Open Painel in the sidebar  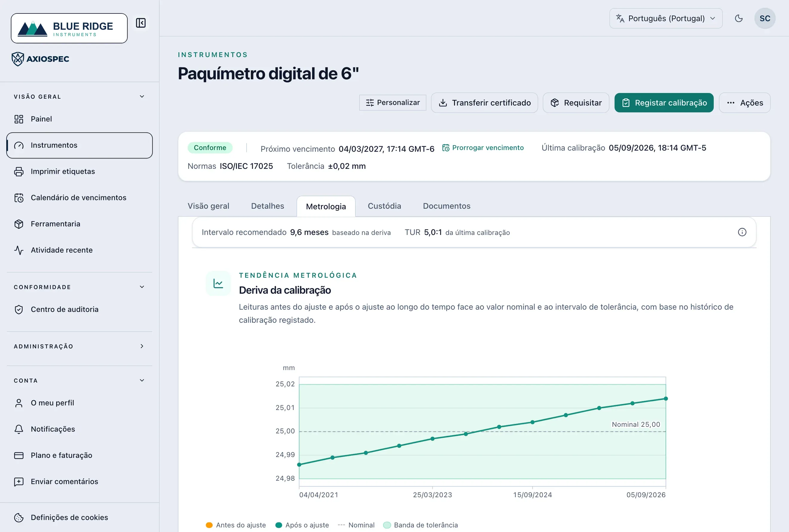coord(79,119)
